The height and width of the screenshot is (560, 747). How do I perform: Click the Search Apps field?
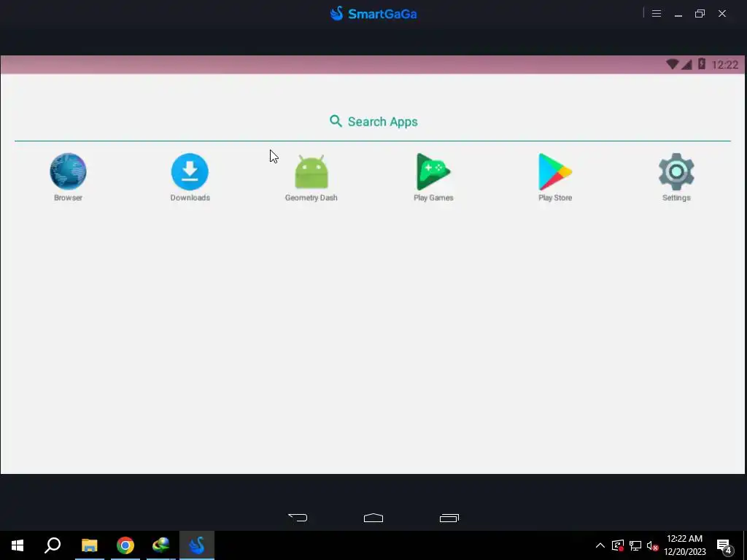[373, 122]
